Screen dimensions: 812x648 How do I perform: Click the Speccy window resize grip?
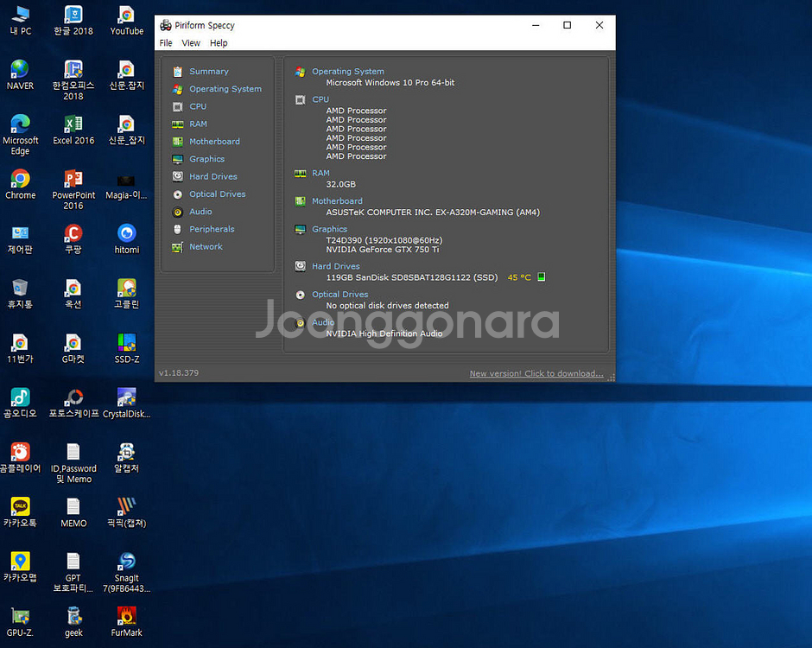pyautogui.click(x=611, y=378)
